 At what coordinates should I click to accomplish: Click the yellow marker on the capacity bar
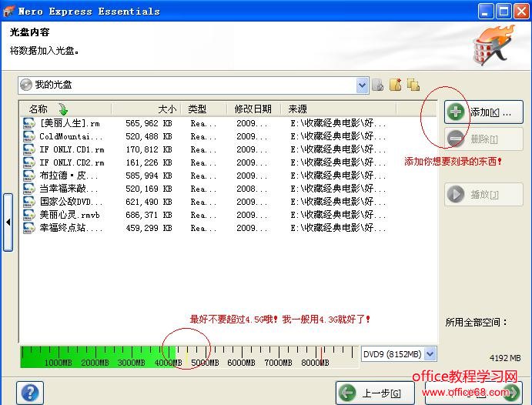(x=186, y=358)
